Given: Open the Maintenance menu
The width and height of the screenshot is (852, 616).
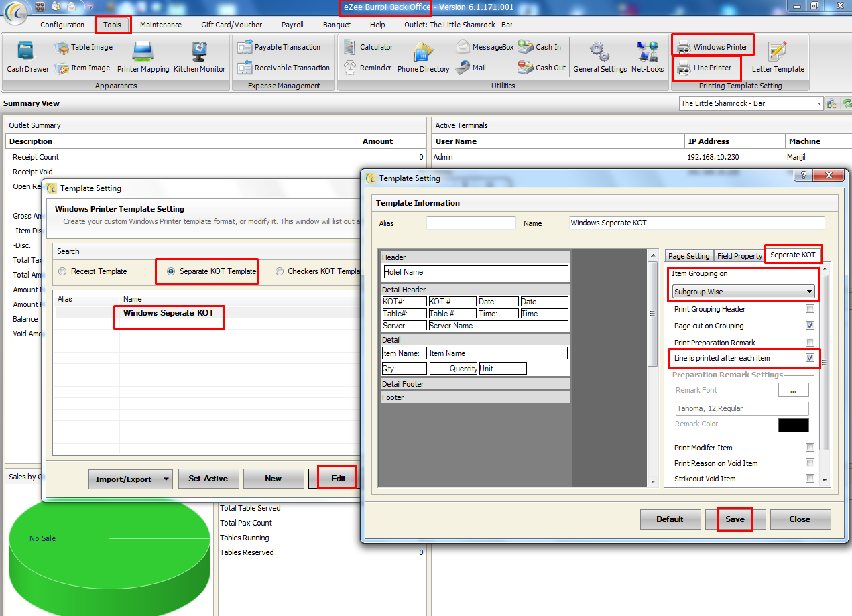Looking at the screenshot, I should 161,25.
